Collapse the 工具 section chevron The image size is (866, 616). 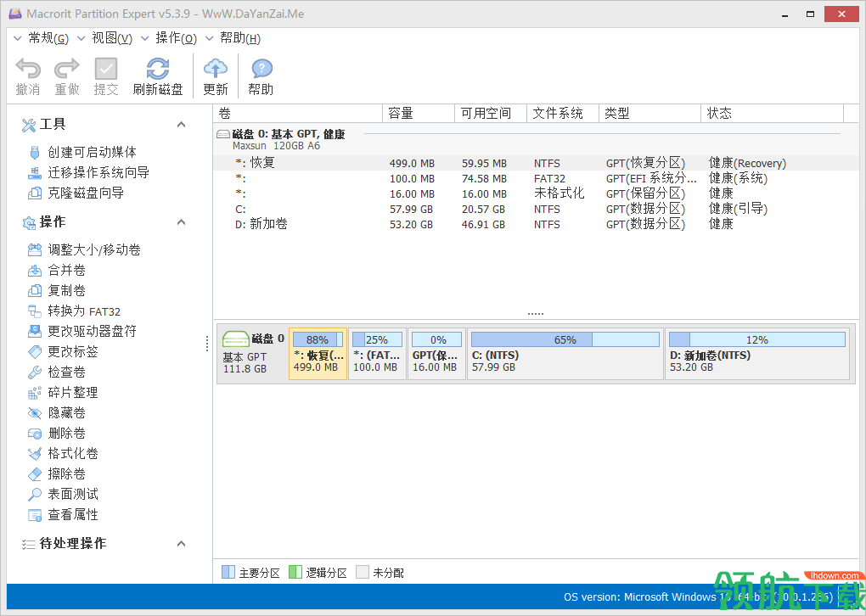point(181,125)
